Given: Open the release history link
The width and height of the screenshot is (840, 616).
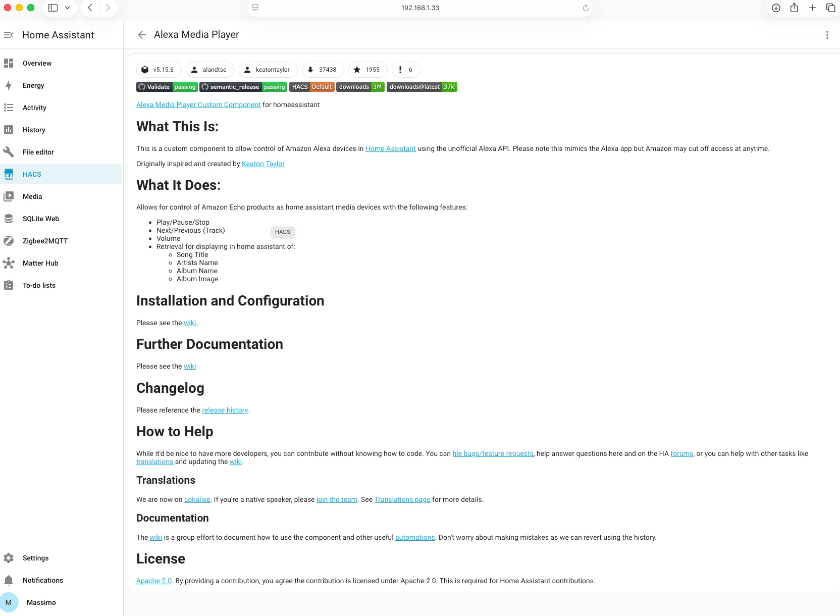Looking at the screenshot, I should [x=225, y=410].
